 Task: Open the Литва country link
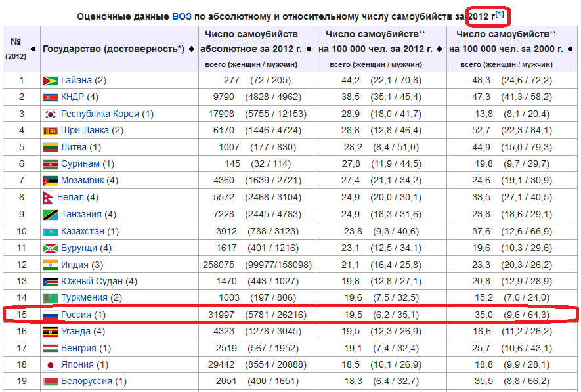74,147
